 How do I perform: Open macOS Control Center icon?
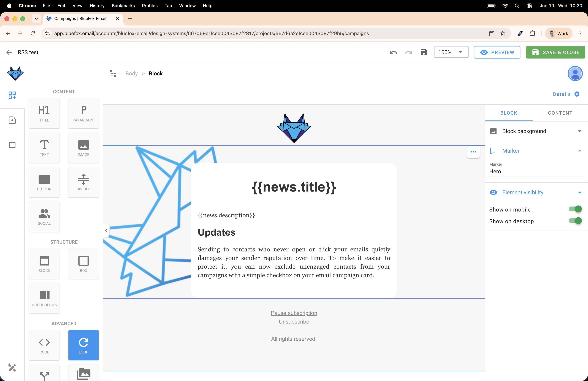coord(529,6)
